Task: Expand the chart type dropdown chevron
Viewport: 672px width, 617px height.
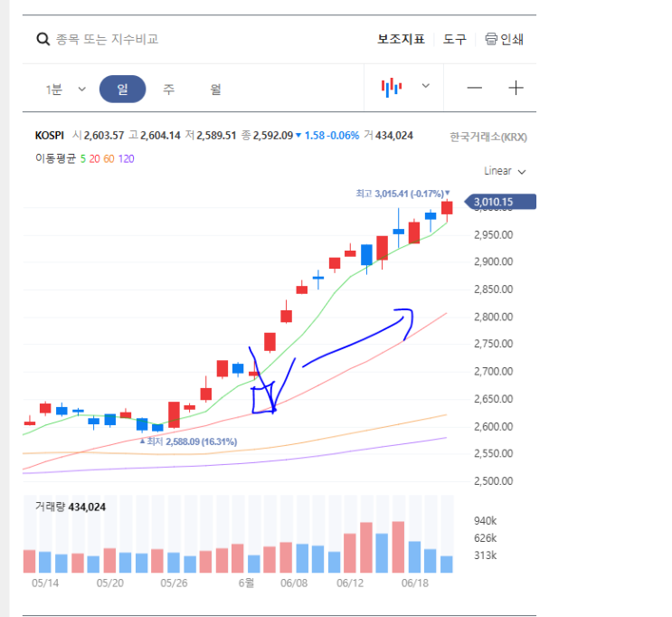Action: (x=426, y=86)
